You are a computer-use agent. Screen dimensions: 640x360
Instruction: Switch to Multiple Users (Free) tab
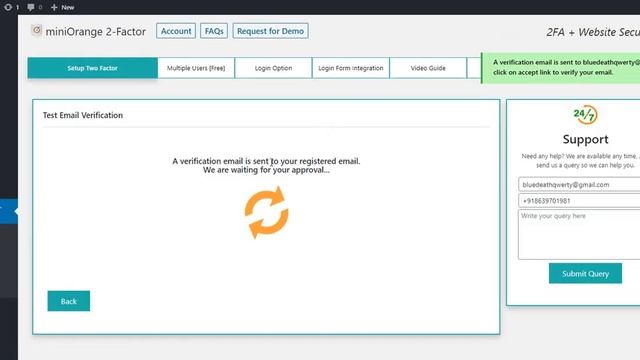[x=196, y=68]
